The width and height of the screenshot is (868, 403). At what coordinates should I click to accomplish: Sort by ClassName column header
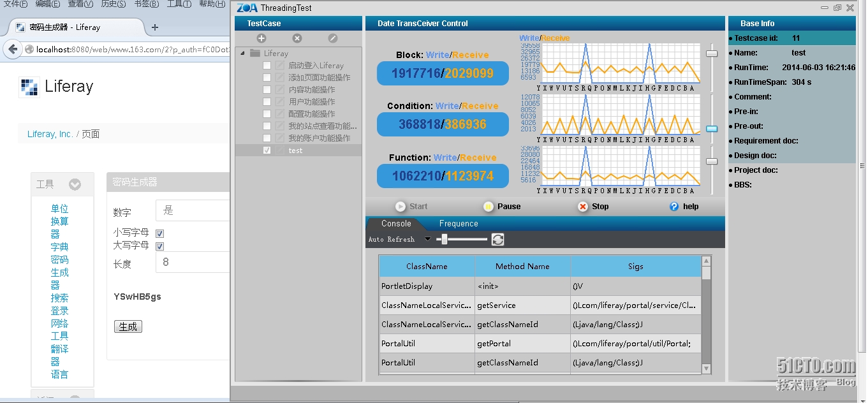(x=427, y=267)
